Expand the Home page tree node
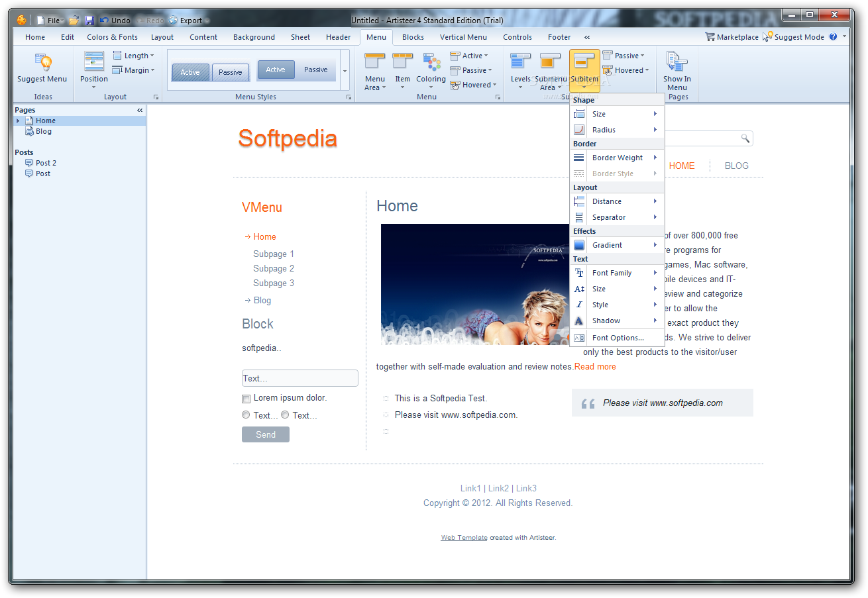868x598 pixels. (18, 121)
